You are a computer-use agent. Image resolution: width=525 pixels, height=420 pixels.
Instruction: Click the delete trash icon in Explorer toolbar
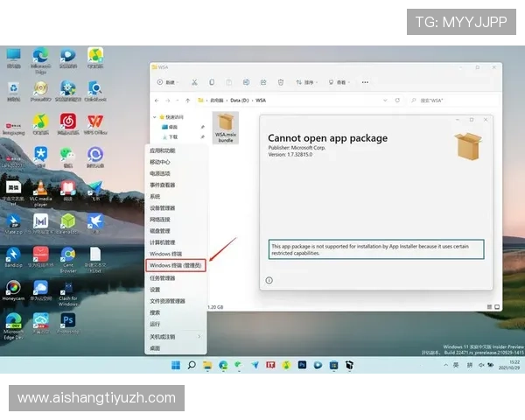coord(280,82)
